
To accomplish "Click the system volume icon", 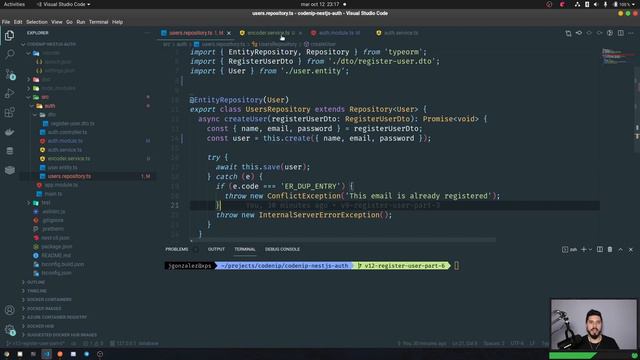I will [x=596, y=4].
